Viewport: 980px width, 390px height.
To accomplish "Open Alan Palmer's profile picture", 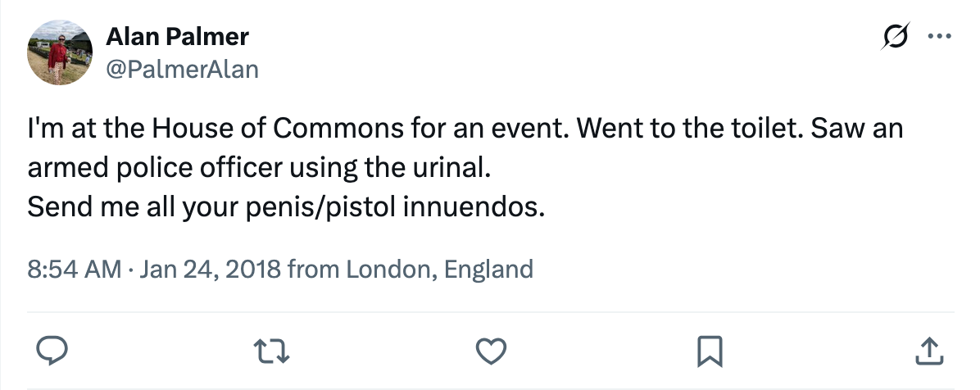I will pos(58,53).
